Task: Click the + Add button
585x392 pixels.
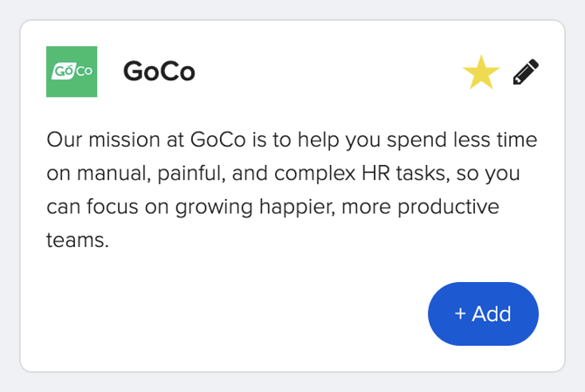Action: pos(483,313)
